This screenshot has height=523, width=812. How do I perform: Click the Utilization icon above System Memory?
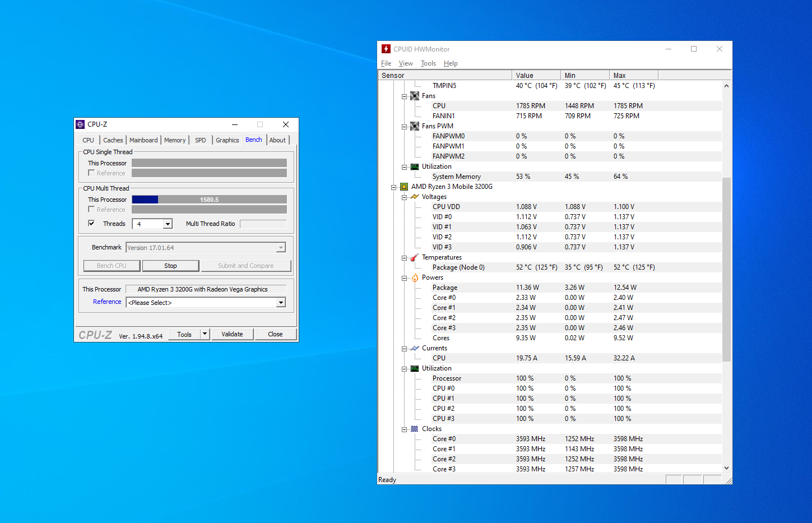(x=415, y=166)
